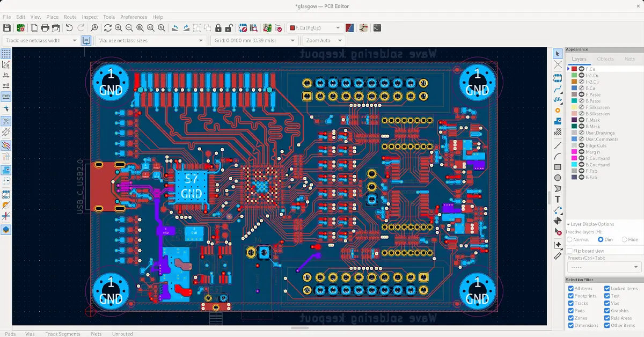Enable the All items selection filter
The image size is (644, 337).
(570, 288)
